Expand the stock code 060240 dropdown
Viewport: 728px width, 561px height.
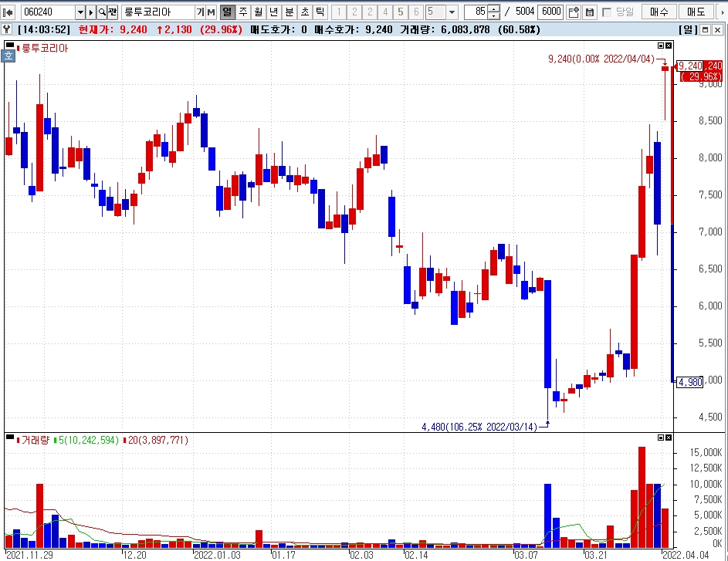(80, 12)
